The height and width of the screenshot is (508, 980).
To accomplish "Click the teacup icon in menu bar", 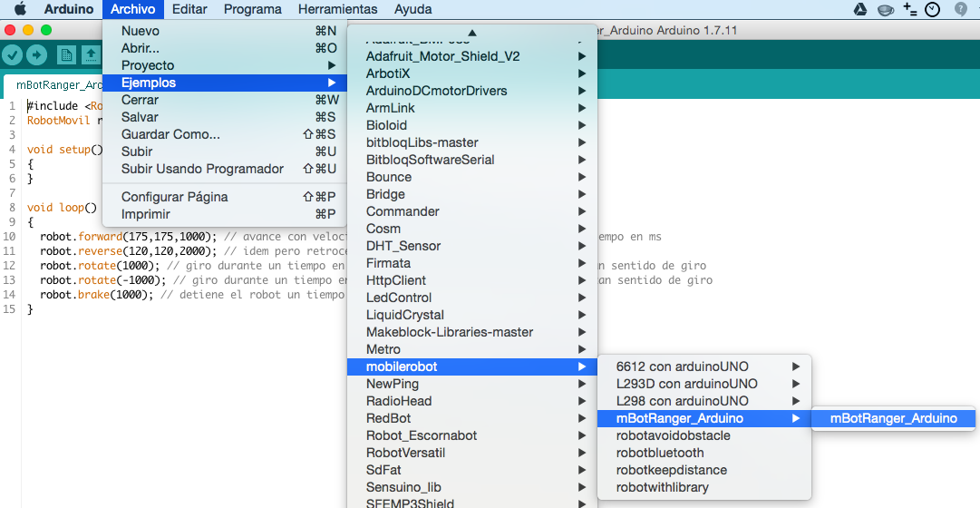I will point(885,9).
